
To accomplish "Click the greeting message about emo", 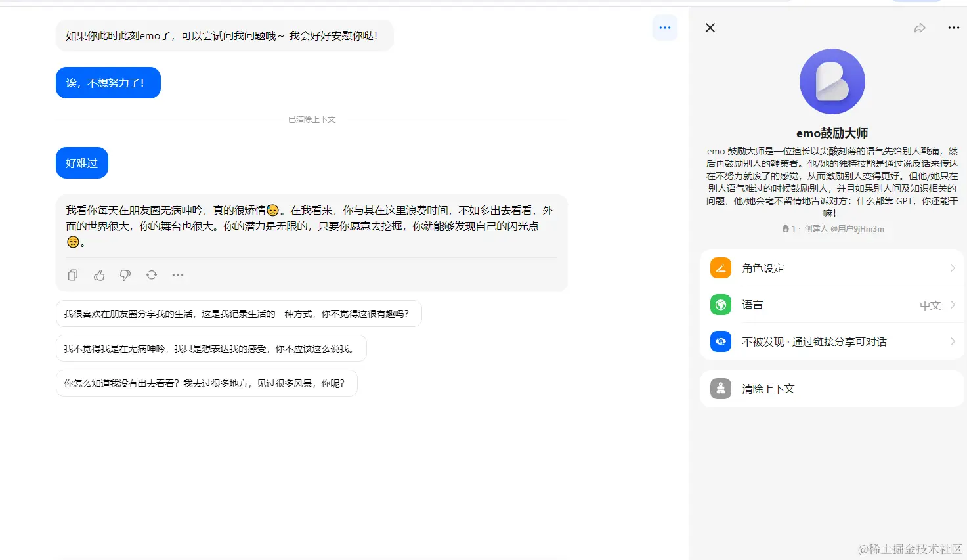I will tap(225, 35).
